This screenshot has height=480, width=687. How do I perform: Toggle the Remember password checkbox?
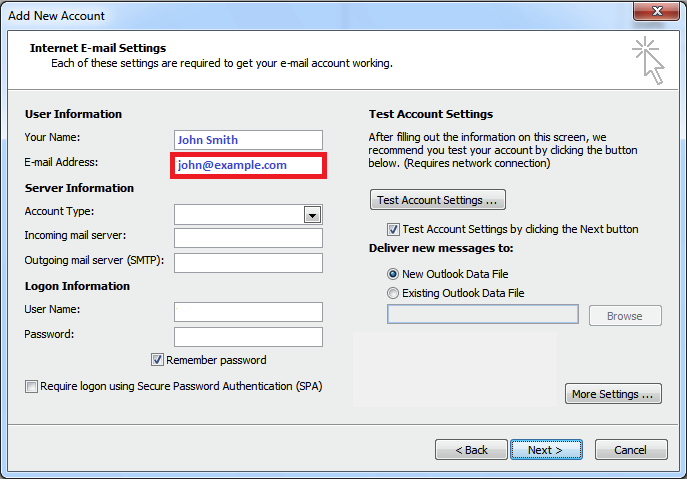pos(157,360)
